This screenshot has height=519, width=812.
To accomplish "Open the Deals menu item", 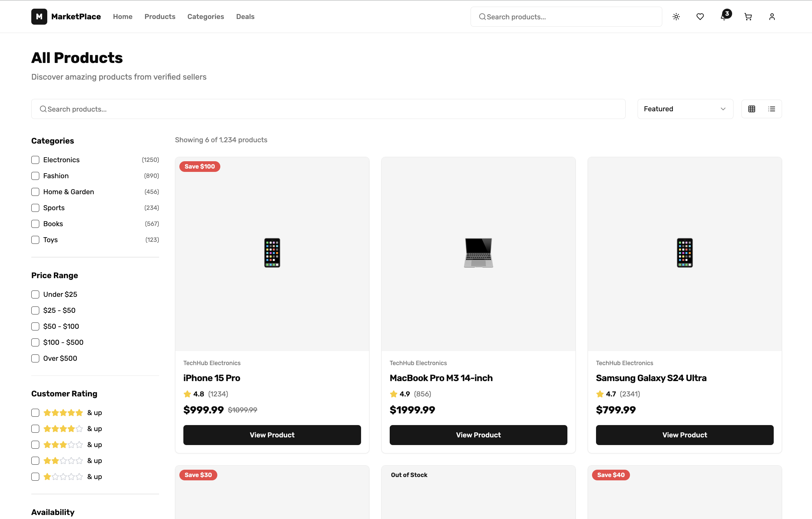I will (x=245, y=17).
